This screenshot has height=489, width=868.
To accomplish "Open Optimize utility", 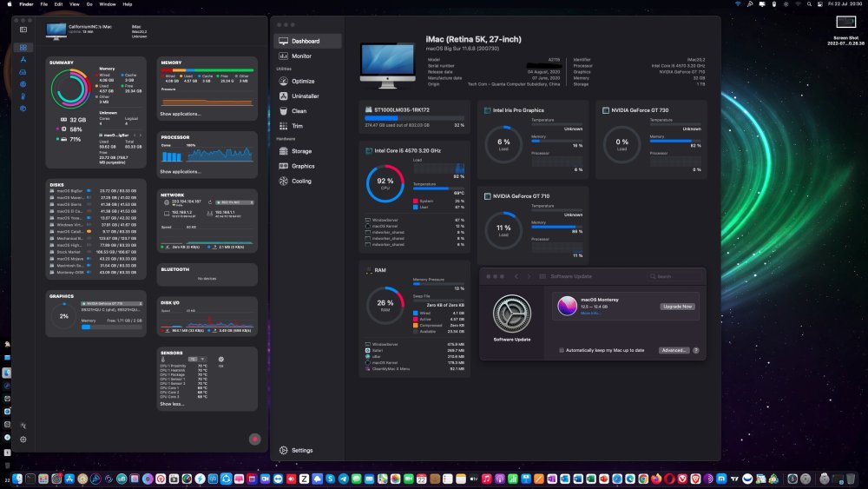I will 307,81.
